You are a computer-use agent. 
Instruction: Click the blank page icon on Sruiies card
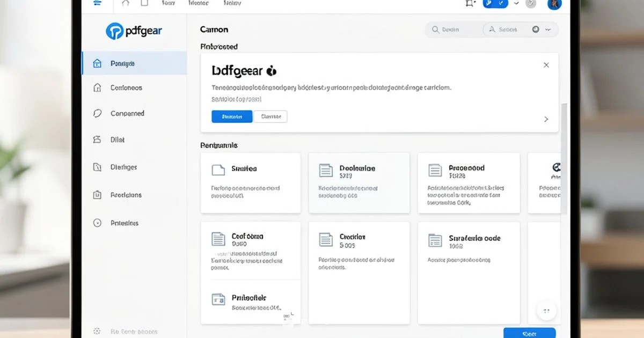pos(218,170)
